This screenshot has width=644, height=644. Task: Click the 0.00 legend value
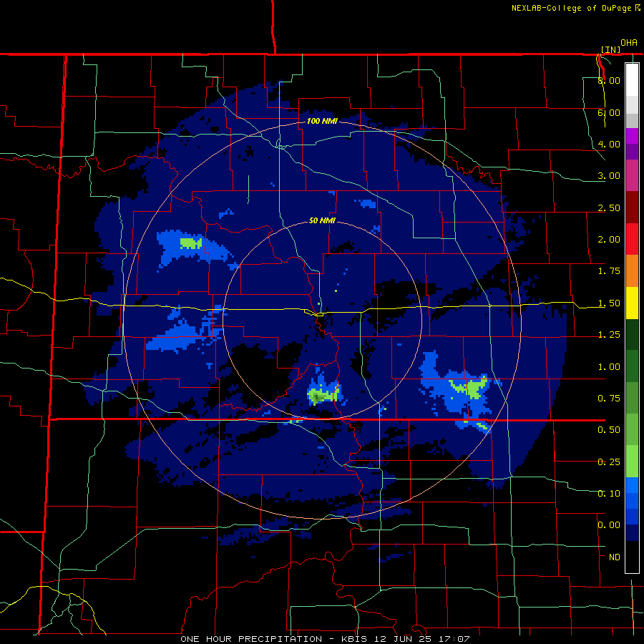(x=609, y=525)
